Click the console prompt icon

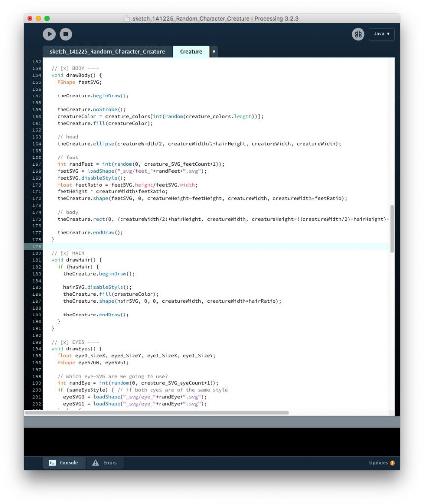[52, 463]
